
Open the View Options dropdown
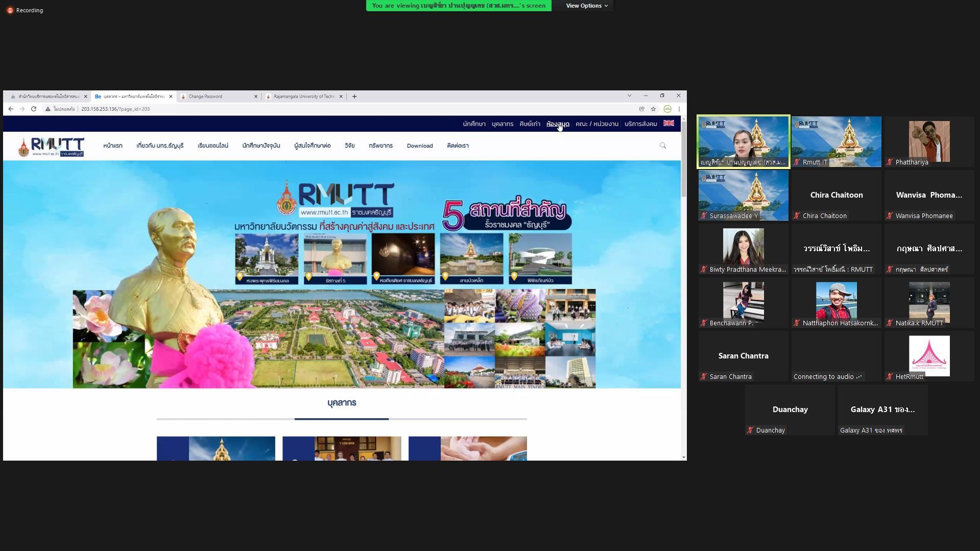[x=587, y=6]
